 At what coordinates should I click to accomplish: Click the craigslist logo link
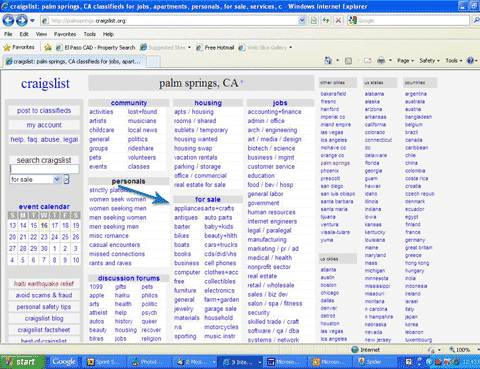(45, 83)
